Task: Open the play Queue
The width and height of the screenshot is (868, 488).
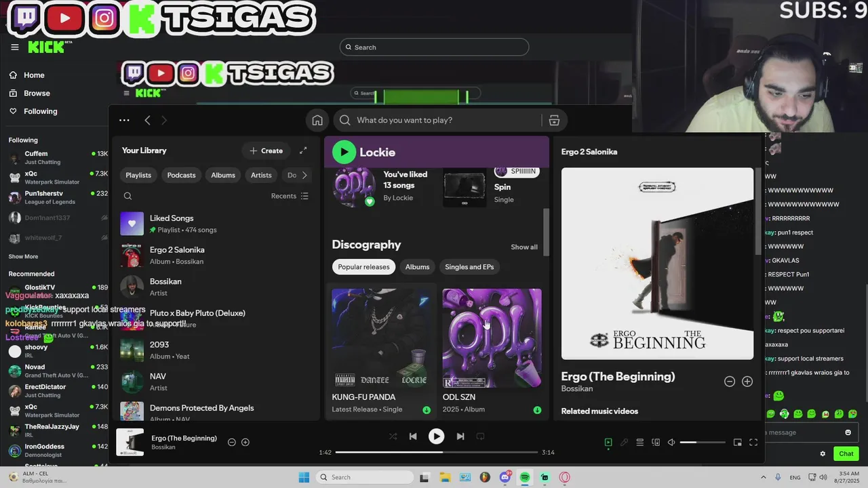Action: (x=639, y=443)
